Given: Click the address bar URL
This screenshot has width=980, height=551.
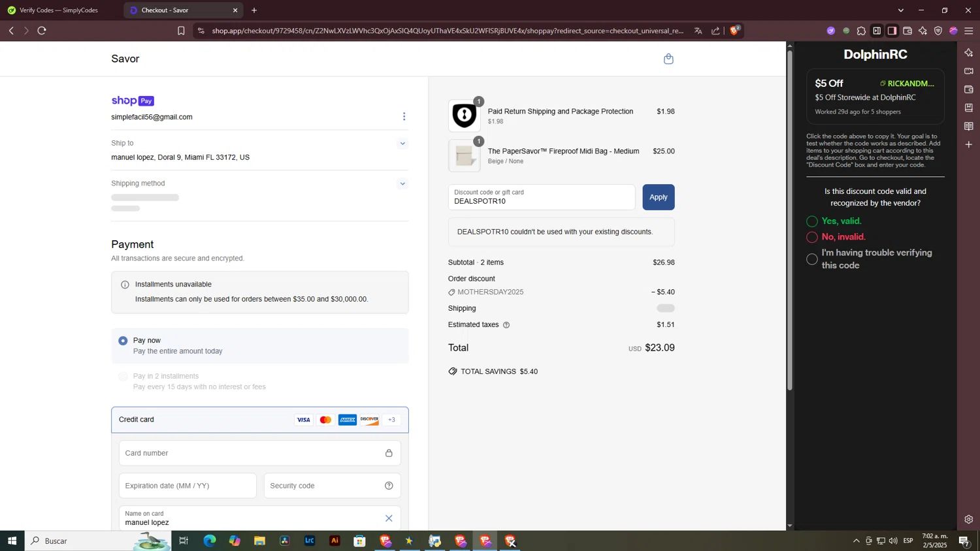Looking at the screenshot, I should tap(448, 31).
